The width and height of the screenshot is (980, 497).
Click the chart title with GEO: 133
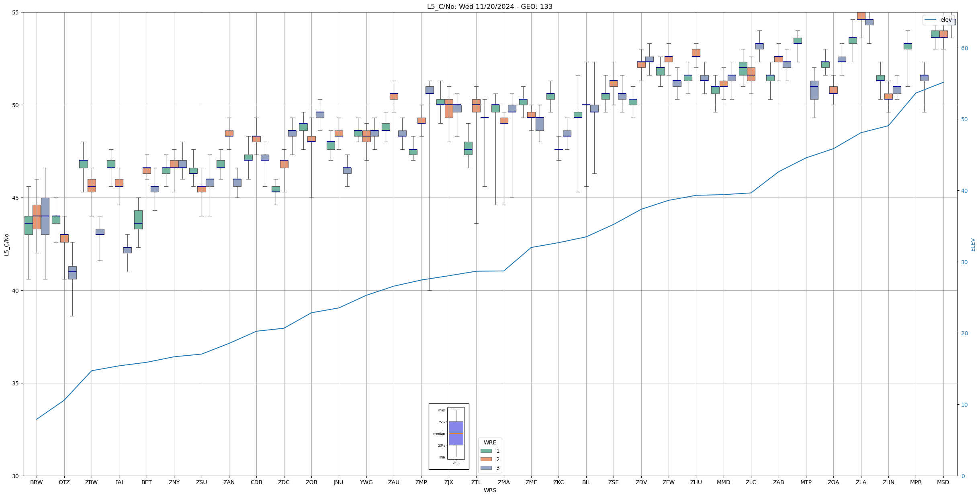tap(489, 6)
